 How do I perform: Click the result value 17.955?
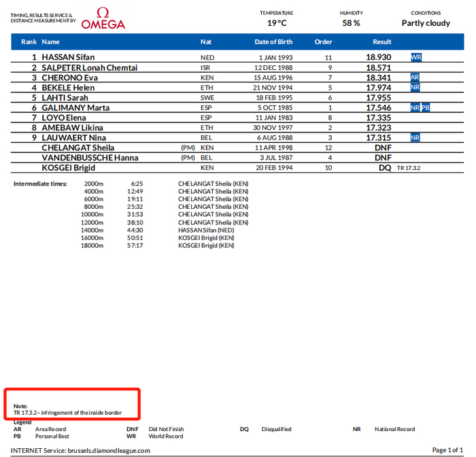pos(379,97)
